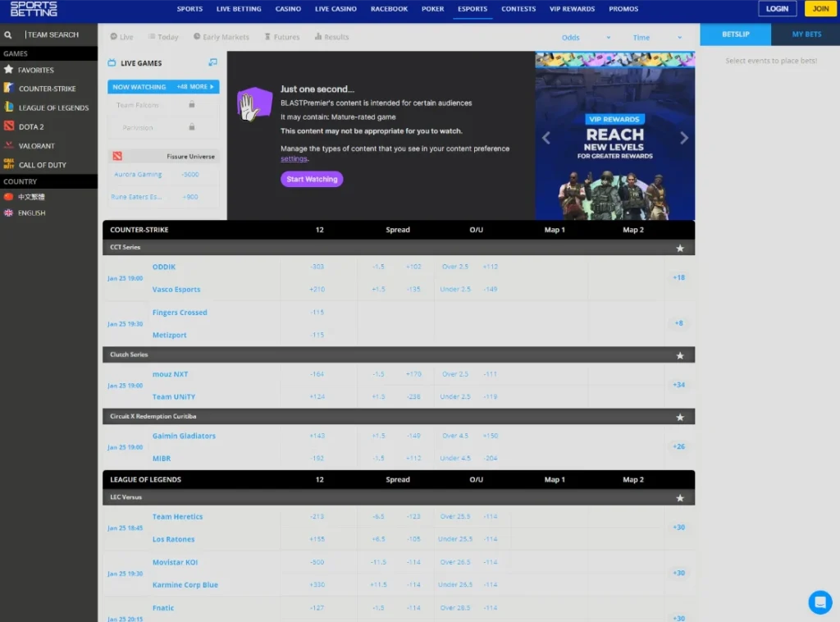Open content preference settings link
840x622 pixels.
pyautogui.click(x=294, y=158)
